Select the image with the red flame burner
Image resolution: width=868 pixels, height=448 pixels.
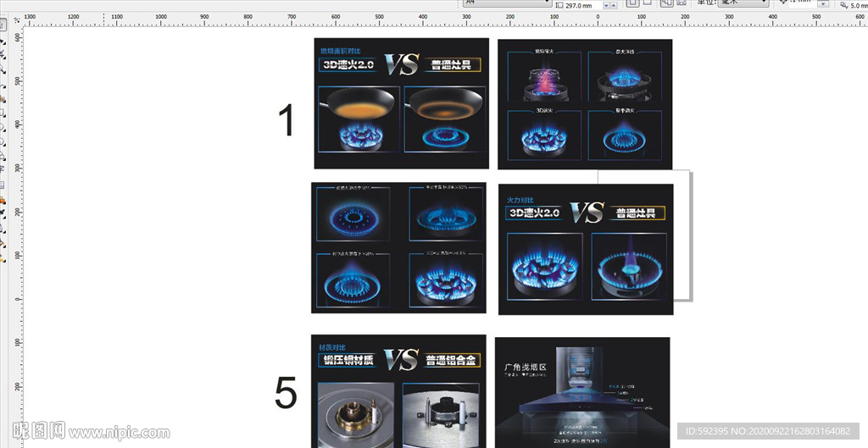click(585, 104)
